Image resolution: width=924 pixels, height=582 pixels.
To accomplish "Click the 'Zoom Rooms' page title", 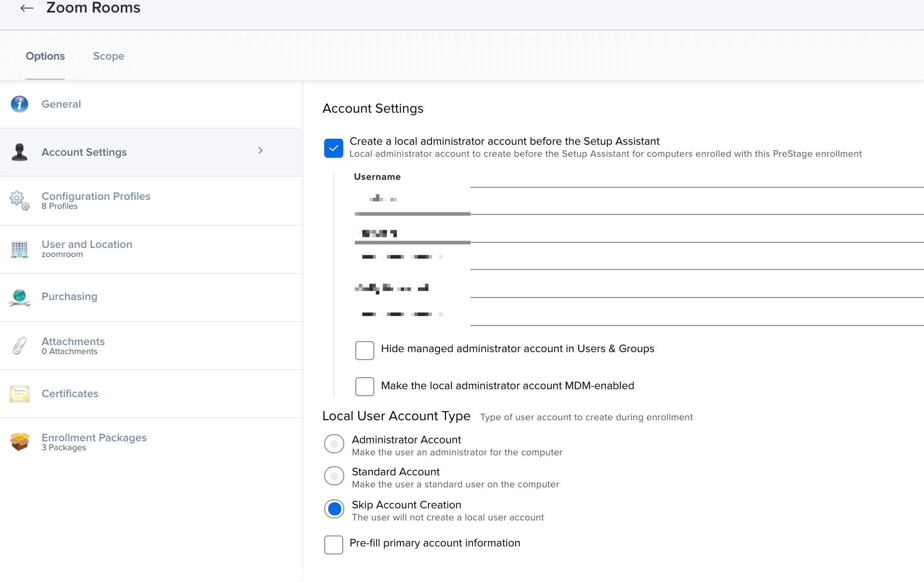I will [94, 8].
